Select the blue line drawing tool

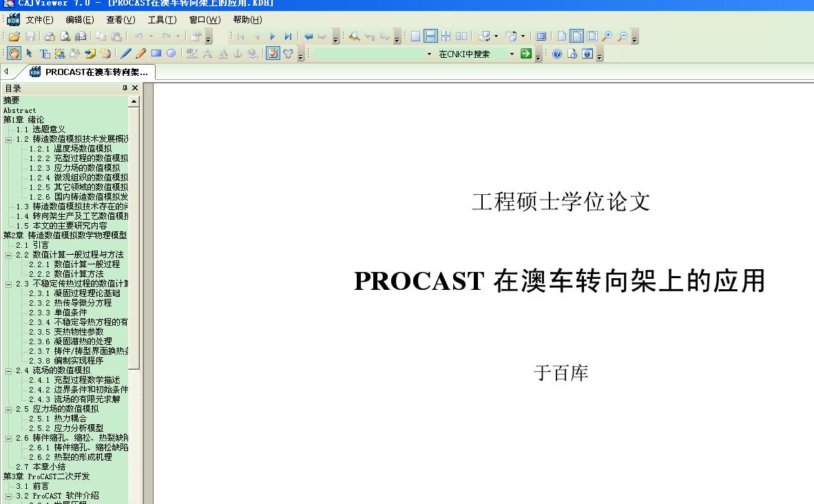point(125,54)
